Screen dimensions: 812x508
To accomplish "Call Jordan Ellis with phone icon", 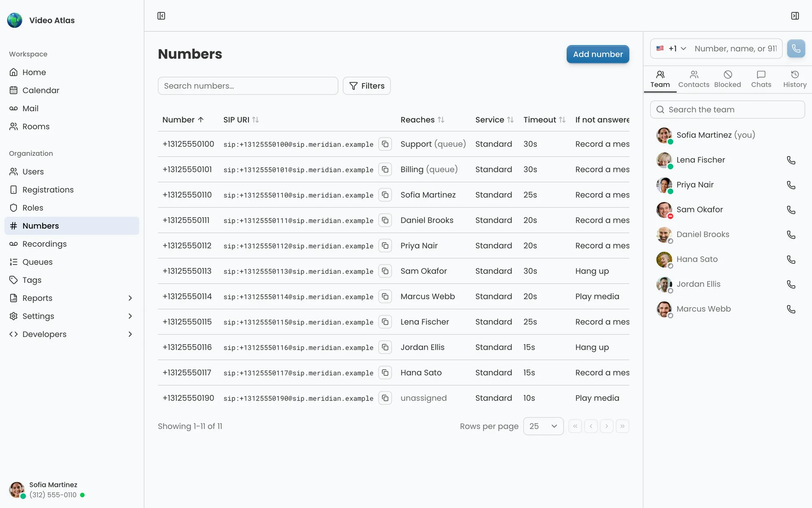I will pyautogui.click(x=791, y=284).
